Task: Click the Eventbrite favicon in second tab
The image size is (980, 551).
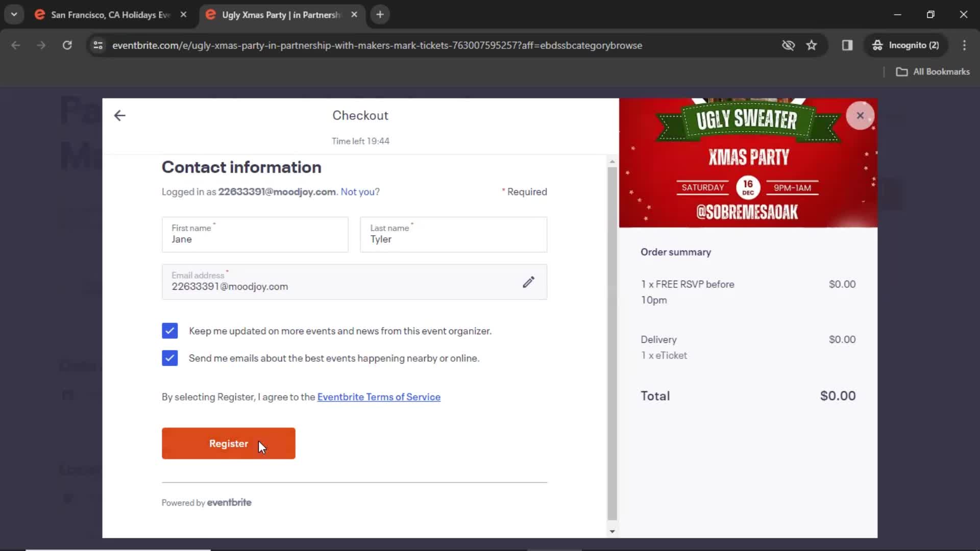Action: [211, 15]
